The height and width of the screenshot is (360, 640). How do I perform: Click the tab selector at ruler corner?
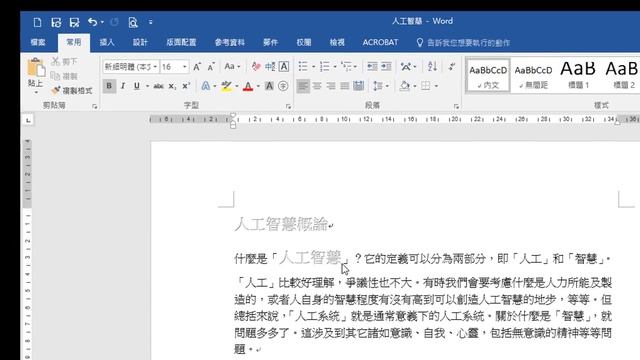coord(28,120)
